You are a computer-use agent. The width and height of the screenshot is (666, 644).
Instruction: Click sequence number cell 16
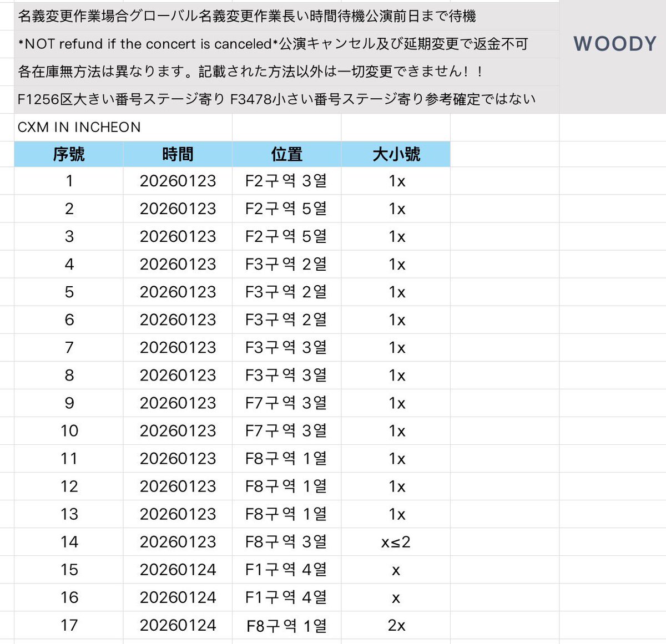[69, 597]
